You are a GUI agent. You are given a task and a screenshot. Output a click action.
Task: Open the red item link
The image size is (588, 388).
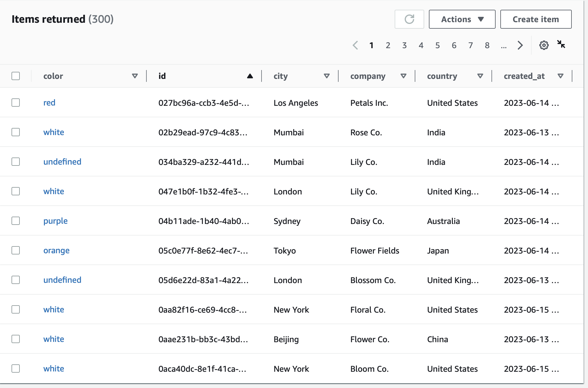[49, 103]
